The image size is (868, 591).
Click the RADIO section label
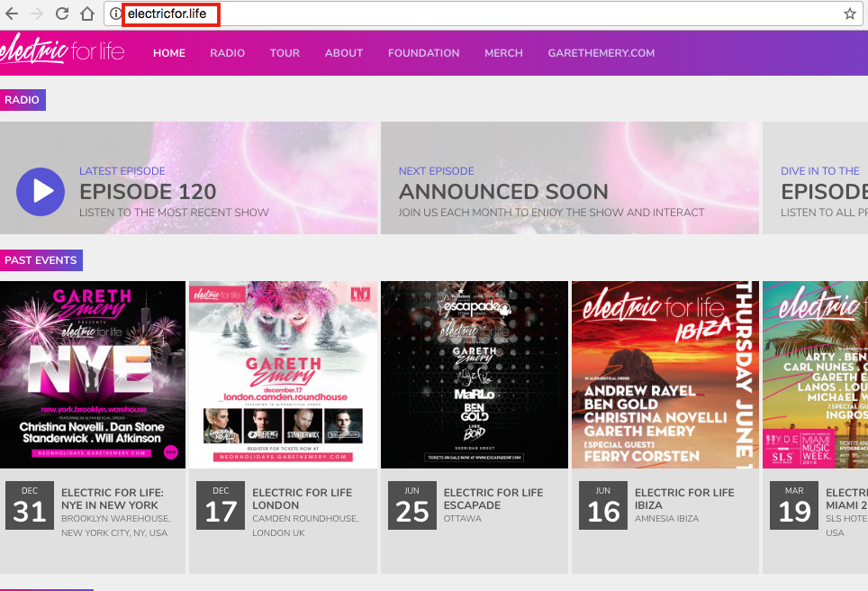[23, 100]
